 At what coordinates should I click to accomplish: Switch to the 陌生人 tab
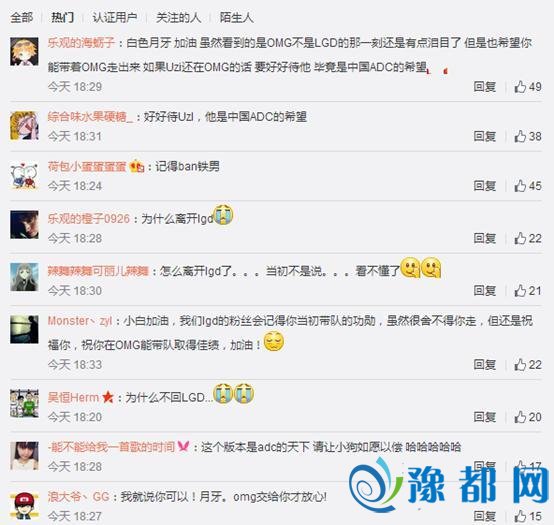(236, 17)
